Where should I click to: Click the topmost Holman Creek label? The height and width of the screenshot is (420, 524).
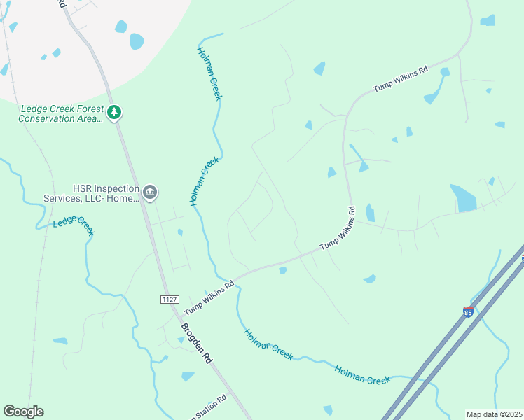pyautogui.click(x=209, y=73)
